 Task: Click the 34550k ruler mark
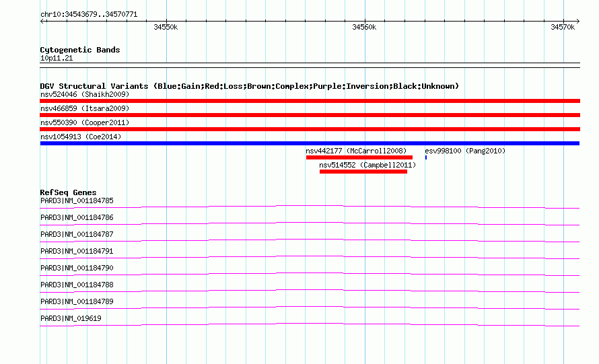pos(166,27)
